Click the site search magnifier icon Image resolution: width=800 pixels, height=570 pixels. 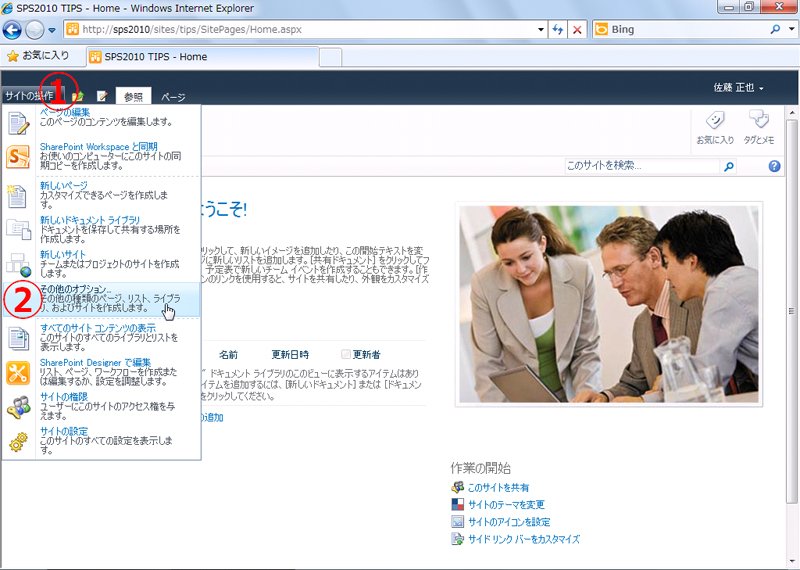pos(729,166)
